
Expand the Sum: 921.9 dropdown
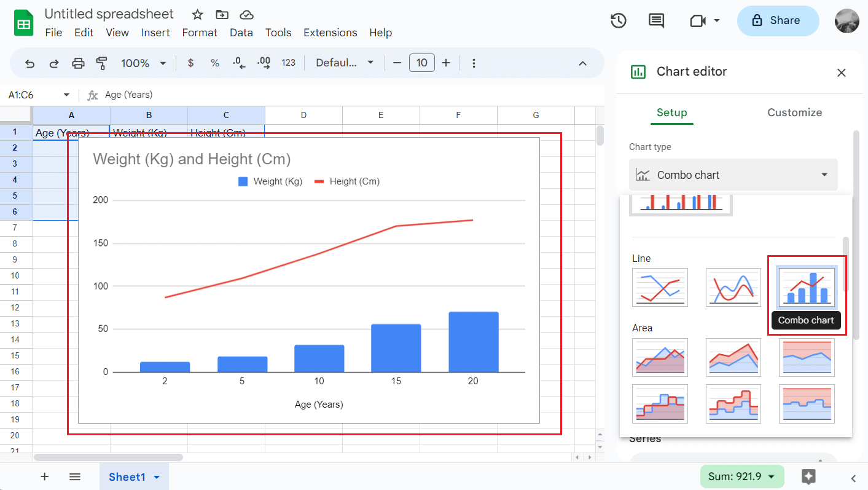[x=742, y=476]
